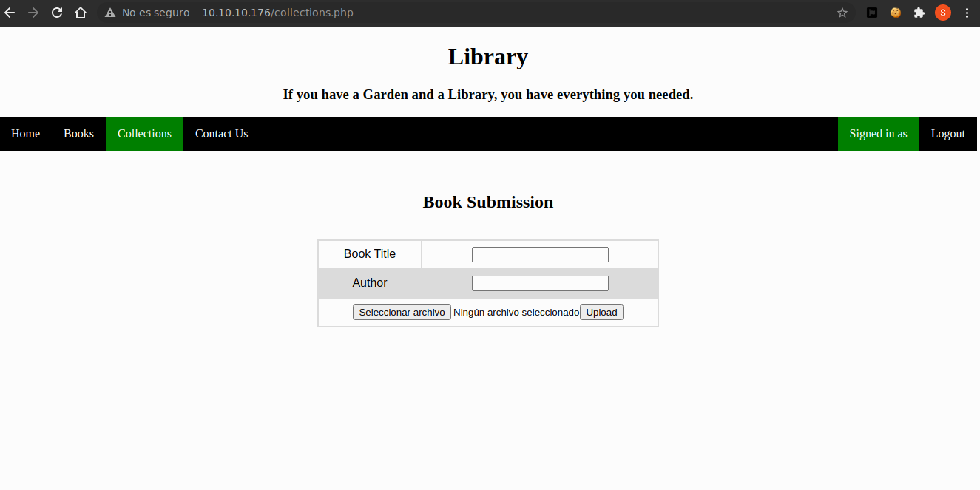980x490 pixels.
Task: Open the three-dot browser menu
Action: [x=967, y=13]
